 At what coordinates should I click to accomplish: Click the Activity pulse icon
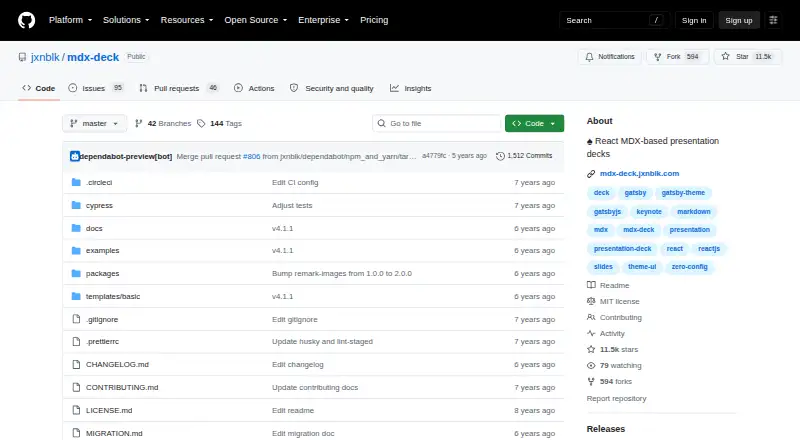tap(591, 333)
